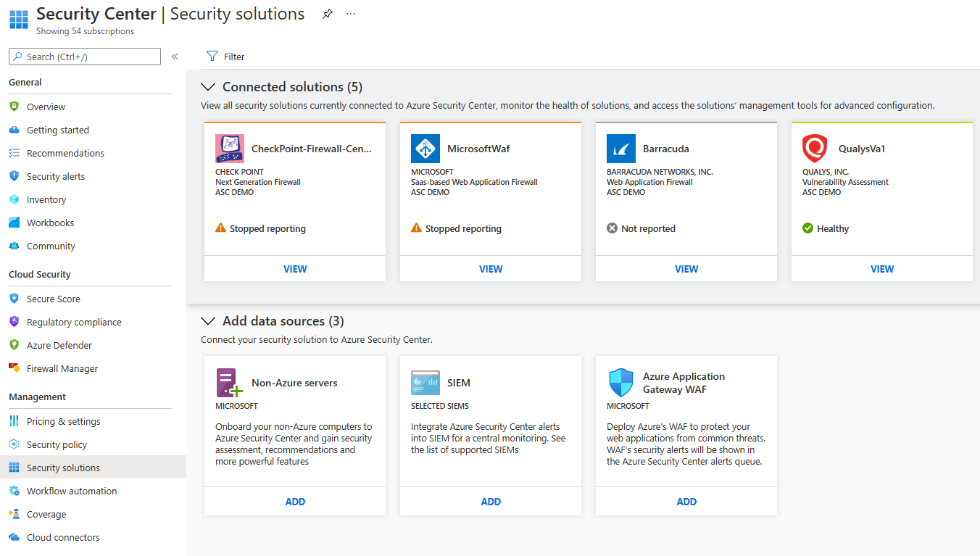Click the Healthy status on QualysVa1
The width and height of the screenshot is (980, 556).
coord(826,228)
